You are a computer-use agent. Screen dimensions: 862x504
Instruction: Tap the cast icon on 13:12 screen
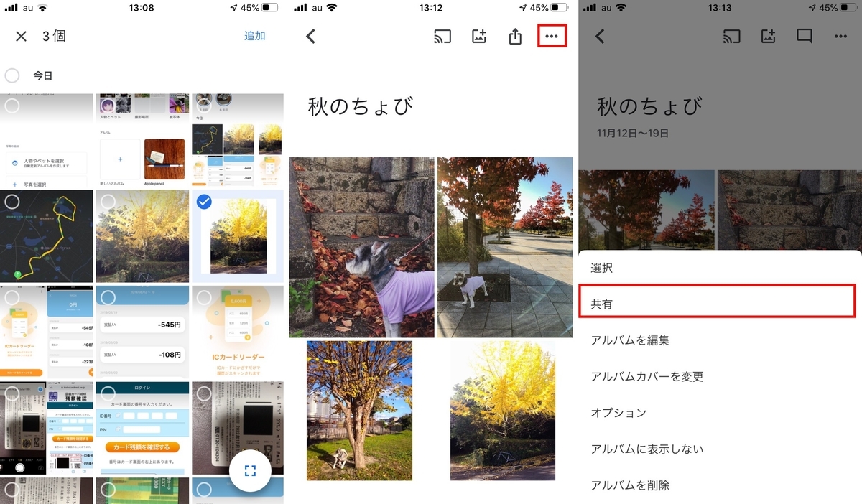(442, 36)
